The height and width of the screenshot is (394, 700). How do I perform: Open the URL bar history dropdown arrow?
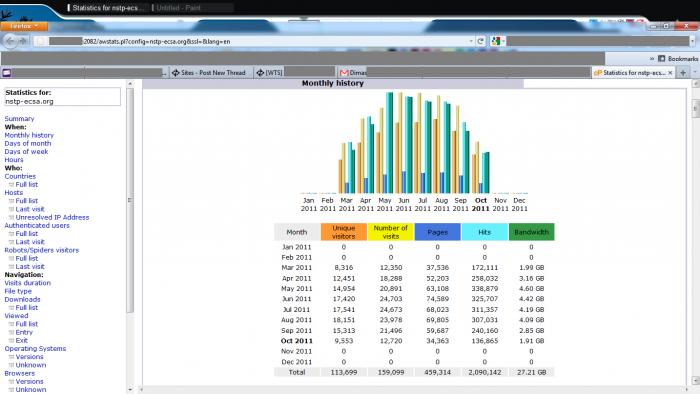coord(471,41)
